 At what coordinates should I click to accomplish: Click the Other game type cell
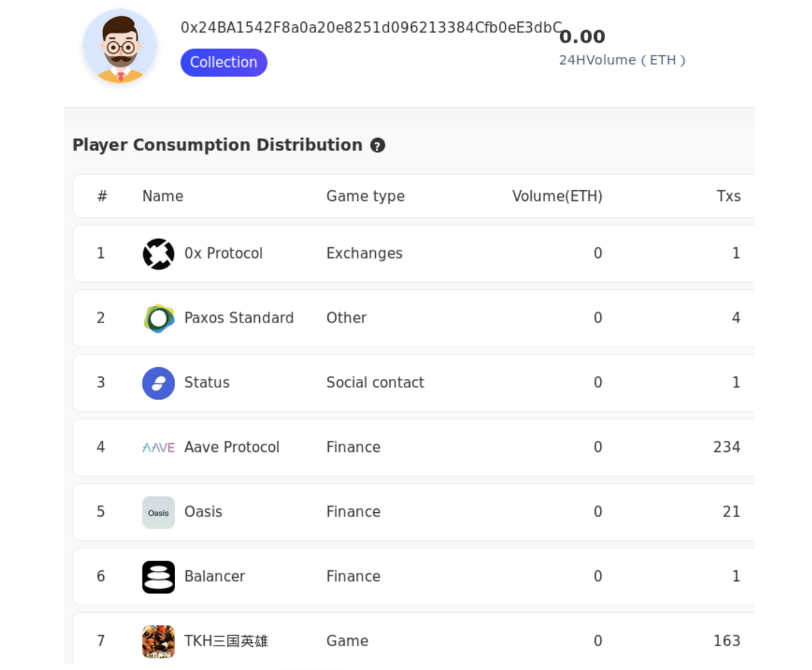pos(346,318)
